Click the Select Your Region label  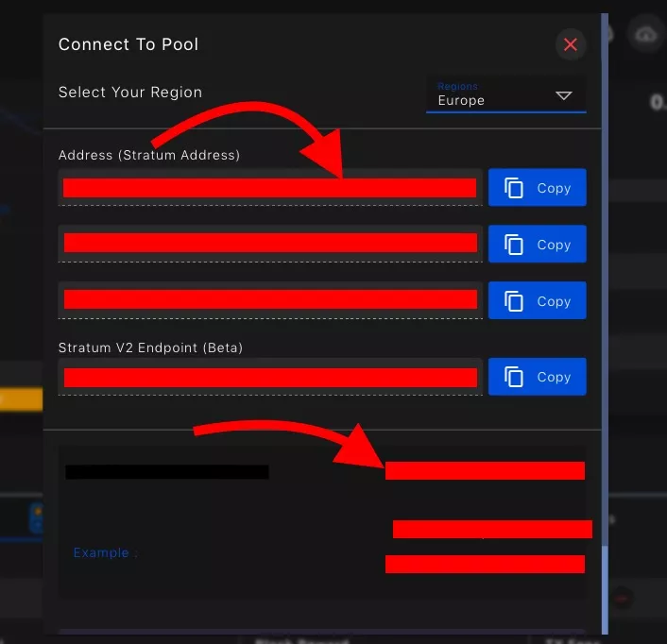coord(130,93)
